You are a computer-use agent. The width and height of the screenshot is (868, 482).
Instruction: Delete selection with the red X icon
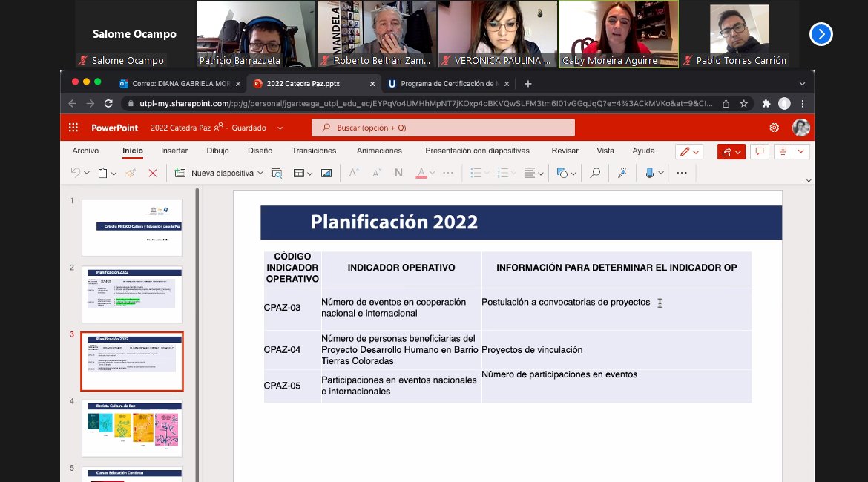tap(153, 174)
